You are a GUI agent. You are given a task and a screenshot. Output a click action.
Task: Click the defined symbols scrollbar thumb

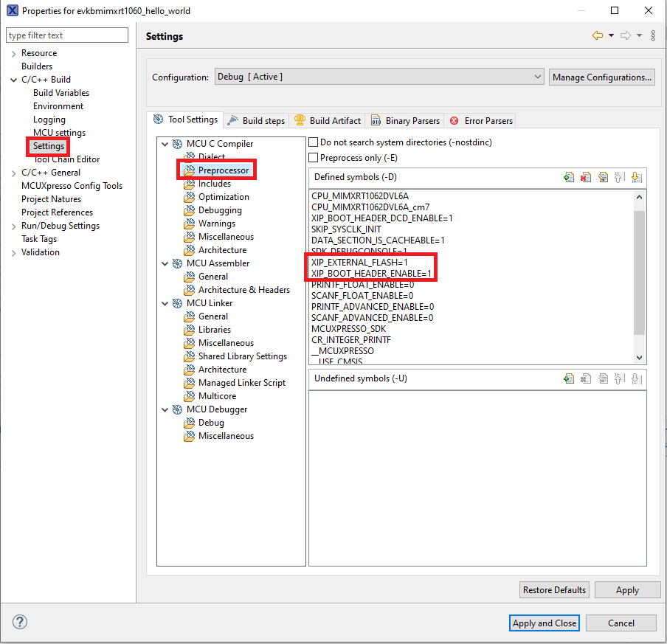[x=640, y=272]
